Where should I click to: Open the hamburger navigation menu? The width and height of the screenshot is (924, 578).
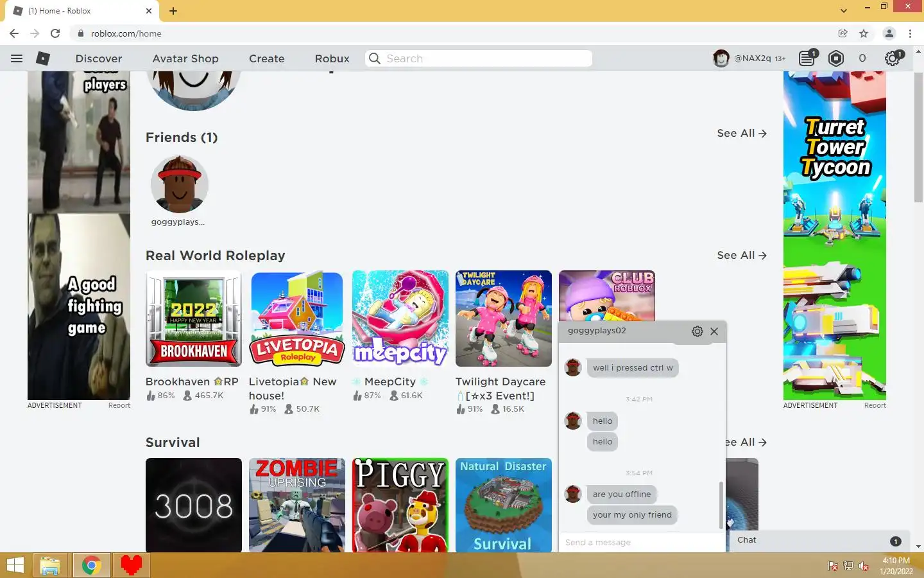pyautogui.click(x=17, y=58)
